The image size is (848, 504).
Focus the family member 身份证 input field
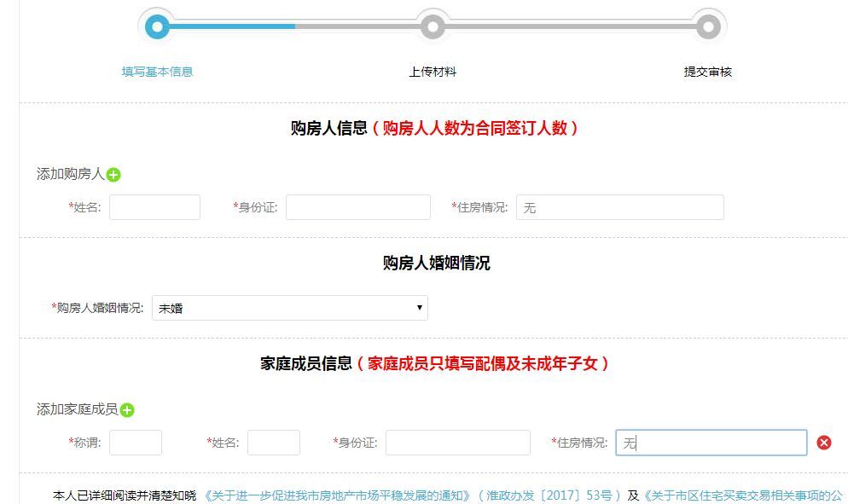tap(458, 443)
